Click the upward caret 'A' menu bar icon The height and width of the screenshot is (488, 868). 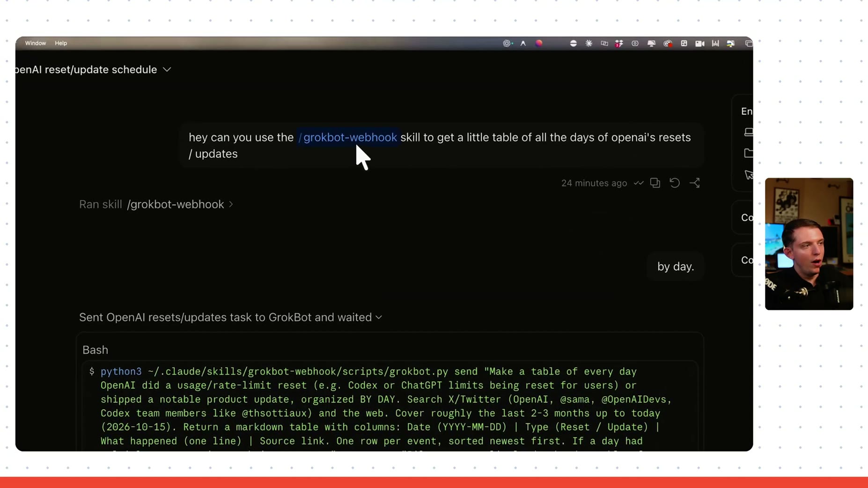pyautogui.click(x=523, y=43)
